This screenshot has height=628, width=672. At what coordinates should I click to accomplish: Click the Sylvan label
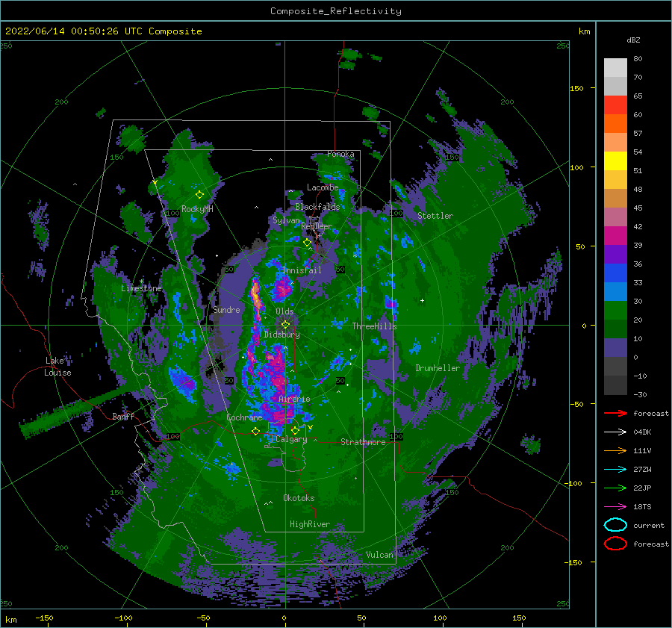(x=286, y=220)
